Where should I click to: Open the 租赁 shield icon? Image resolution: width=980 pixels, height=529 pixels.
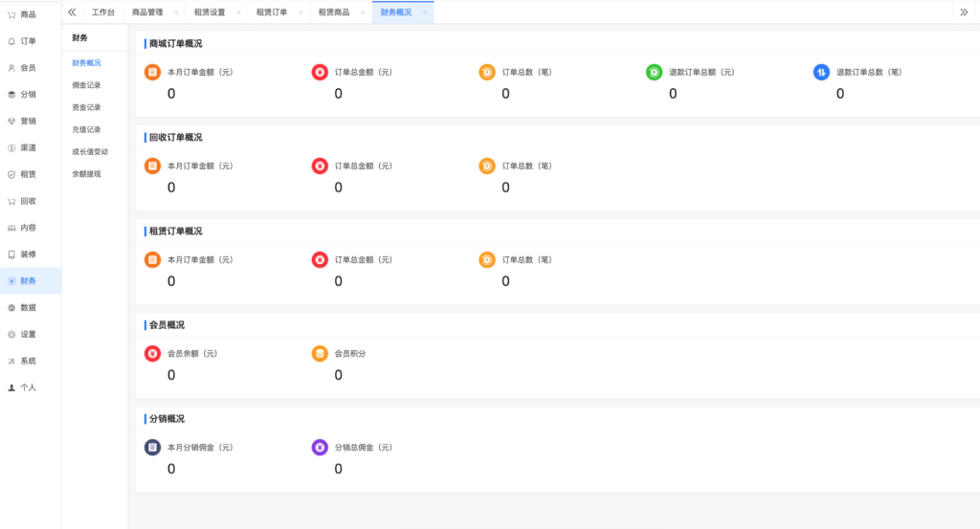tap(11, 175)
